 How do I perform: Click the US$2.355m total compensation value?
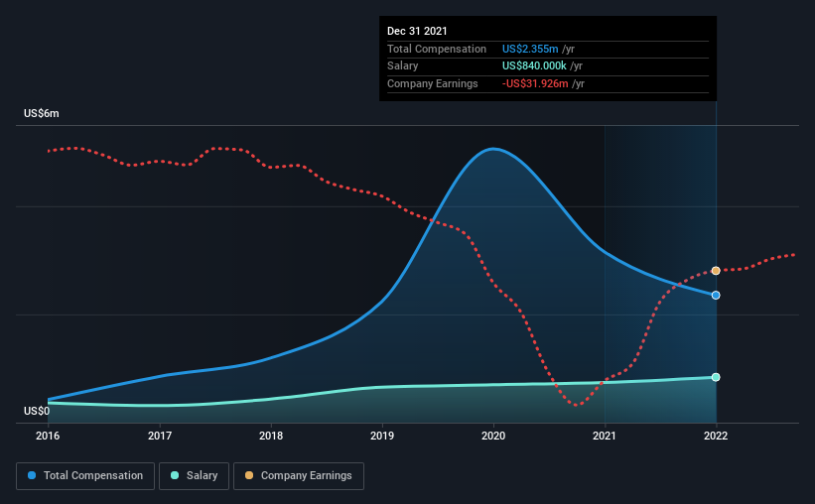[x=530, y=49]
